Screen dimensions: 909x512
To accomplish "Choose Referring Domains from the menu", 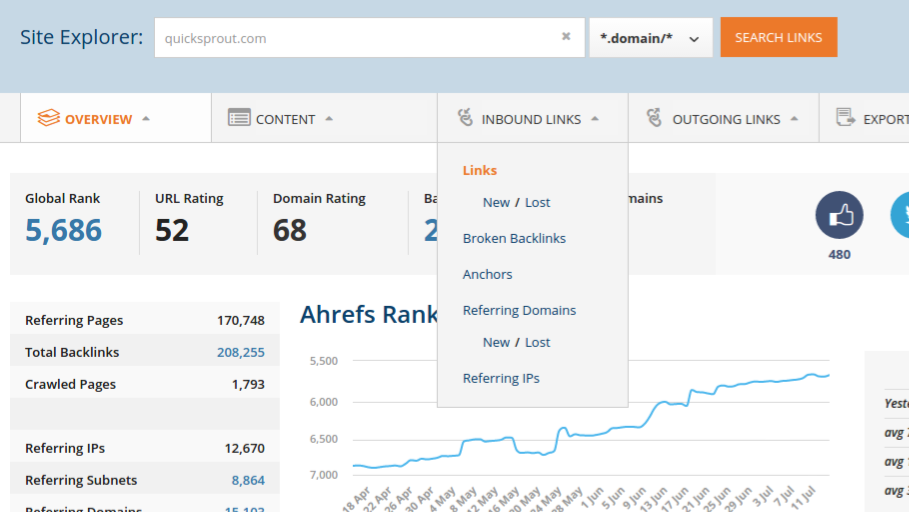I will pyautogui.click(x=519, y=310).
